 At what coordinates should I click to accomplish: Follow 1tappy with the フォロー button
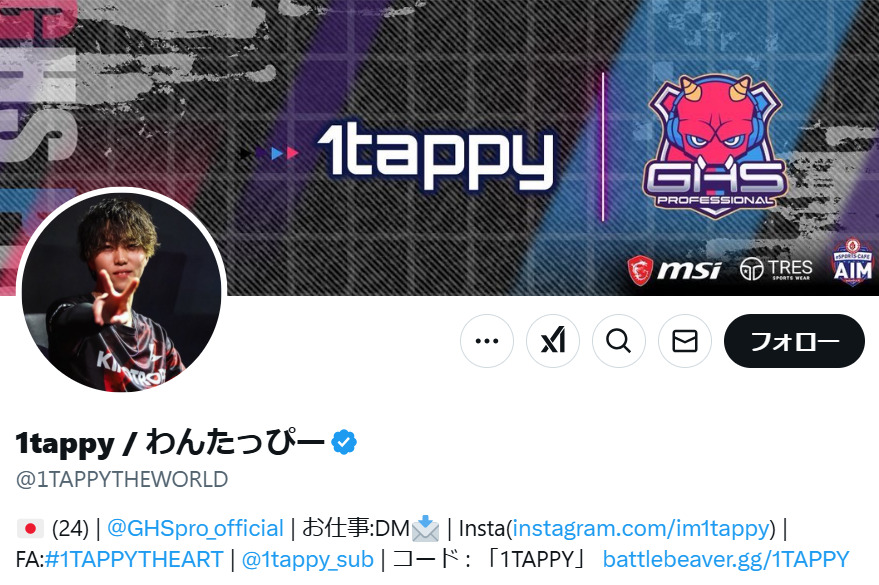[794, 341]
